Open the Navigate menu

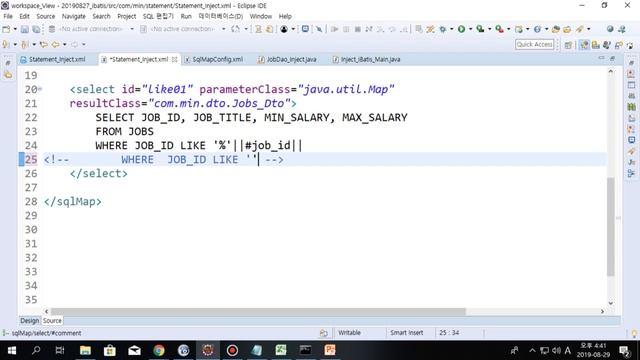[x=73, y=16]
